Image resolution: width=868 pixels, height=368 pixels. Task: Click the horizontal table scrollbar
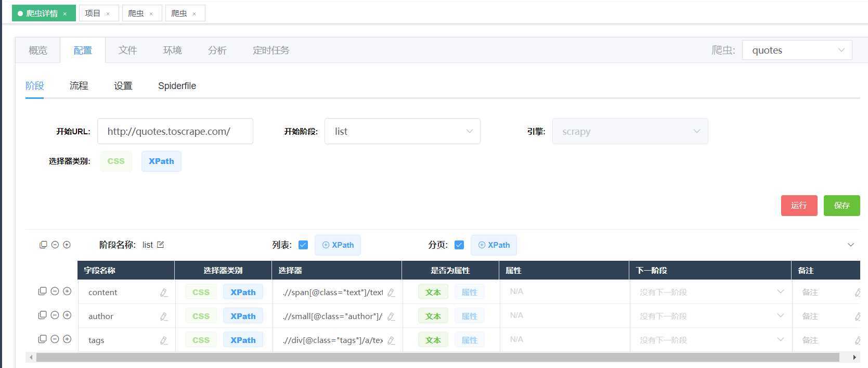click(x=437, y=357)
